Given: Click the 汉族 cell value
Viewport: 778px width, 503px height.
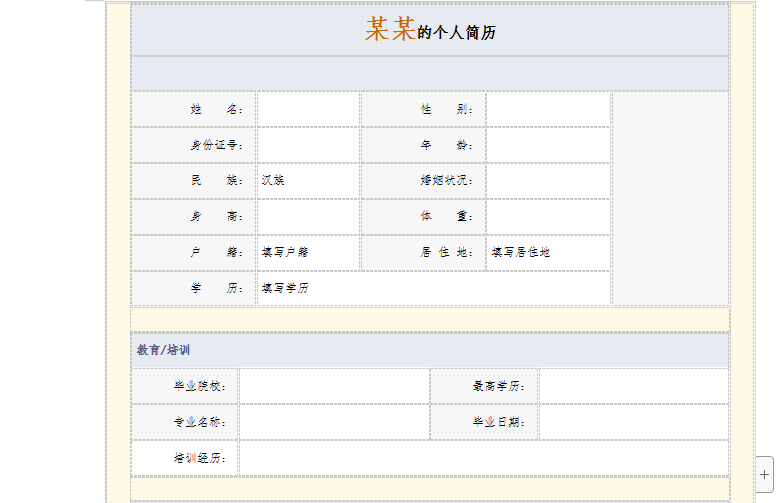Looking at the screenshot, I should pos(273,181).
